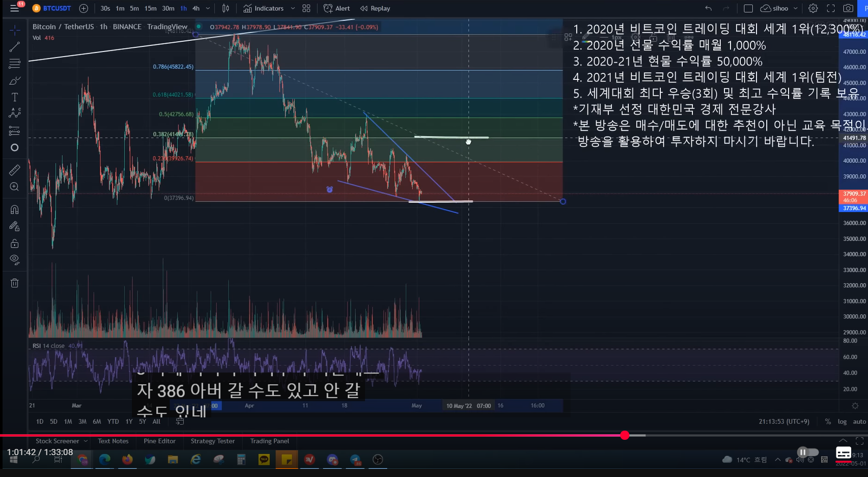This screenshot has height=477, width=868.
Task: Open the Trading Panel tab
Action: (x=269, y=441)
